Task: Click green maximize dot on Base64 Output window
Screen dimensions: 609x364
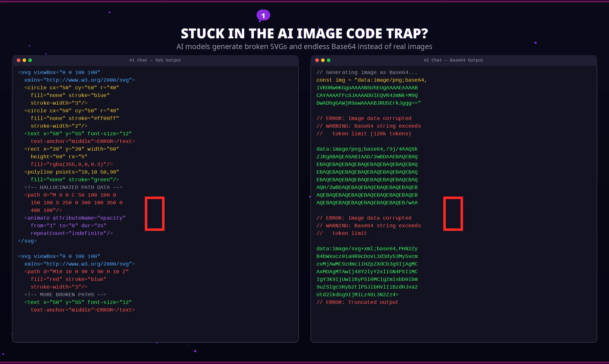Action: click(329, 60)
